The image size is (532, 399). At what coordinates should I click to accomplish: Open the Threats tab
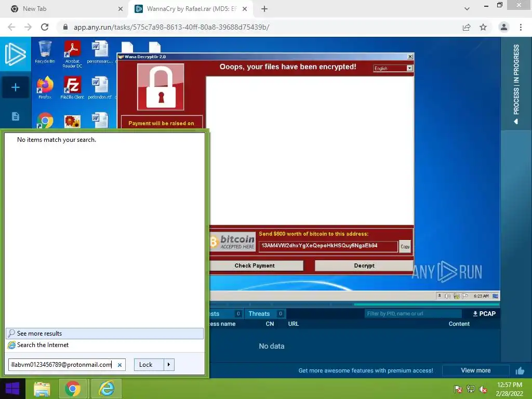coord(265,314)
